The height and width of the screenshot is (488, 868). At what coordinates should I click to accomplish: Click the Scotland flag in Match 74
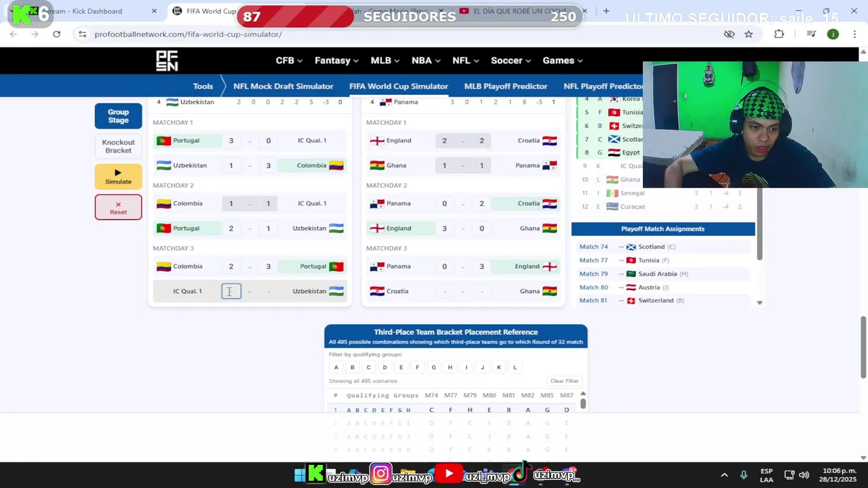point(631,247)
